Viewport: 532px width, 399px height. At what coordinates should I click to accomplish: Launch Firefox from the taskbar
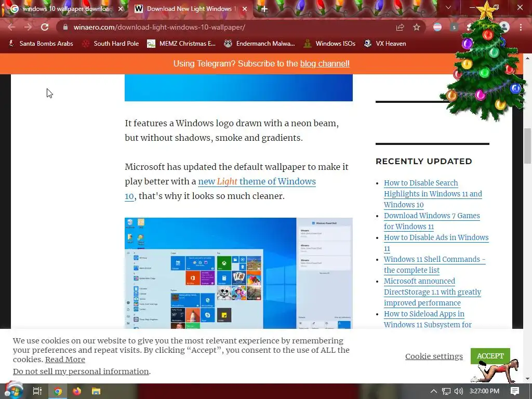77,391
